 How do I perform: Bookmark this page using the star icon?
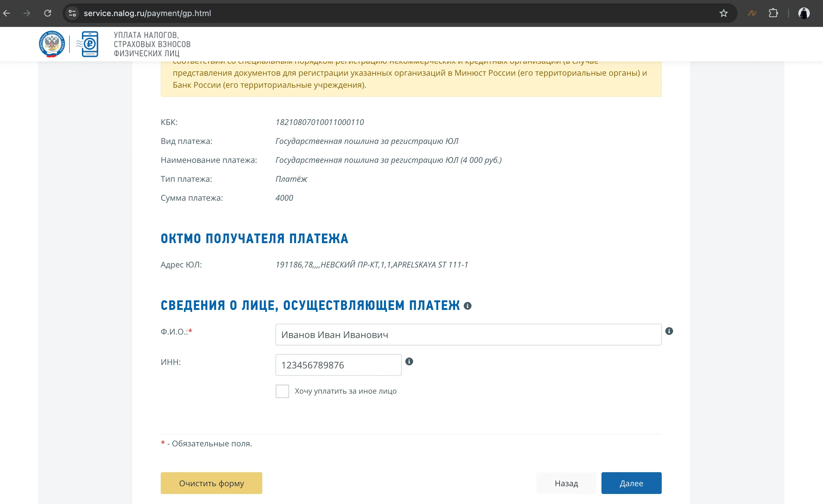(723, 13)
